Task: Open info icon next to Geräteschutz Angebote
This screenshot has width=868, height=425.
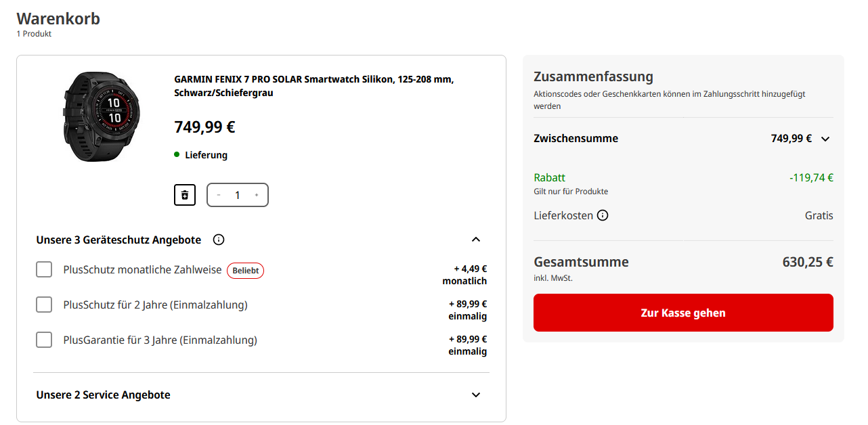Action: point(219,240)
